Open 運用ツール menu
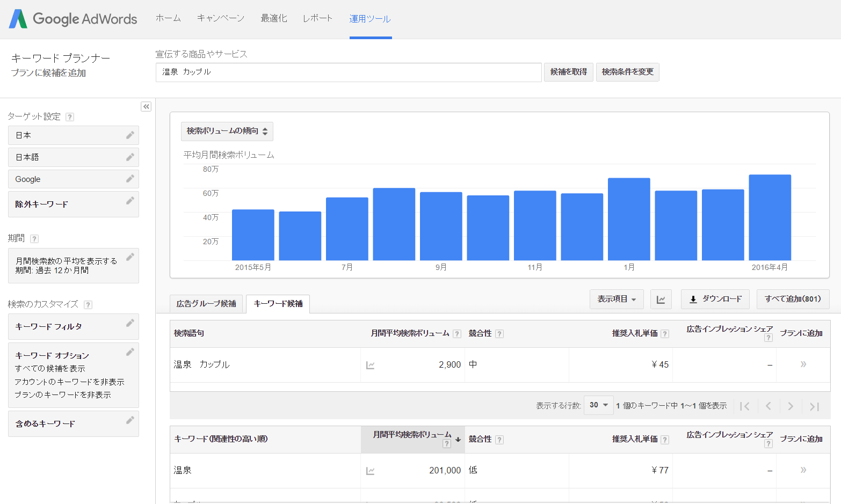The image size is (841, 504). [x=370, y=19]
